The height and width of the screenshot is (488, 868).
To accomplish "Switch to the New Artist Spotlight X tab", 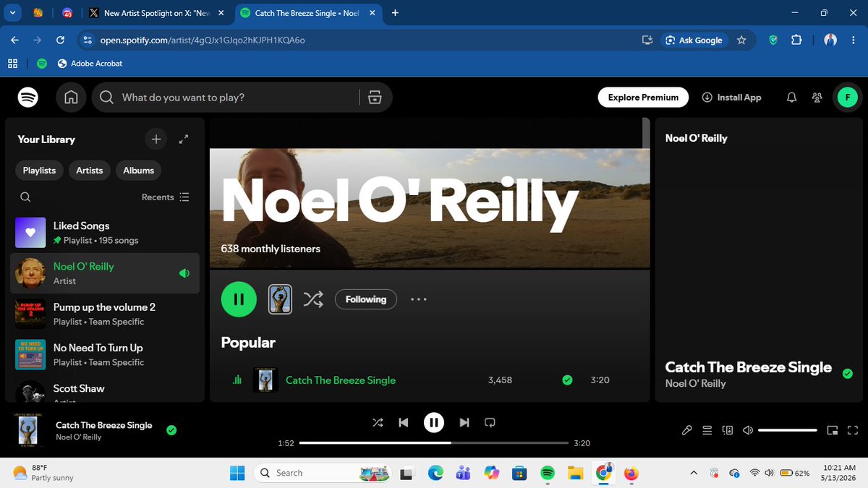I will pyautogui.click(x=156, y=13).
